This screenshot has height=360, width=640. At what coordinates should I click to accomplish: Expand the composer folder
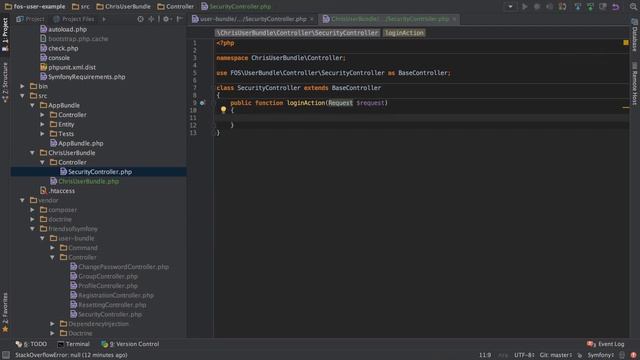click(32, 210)
